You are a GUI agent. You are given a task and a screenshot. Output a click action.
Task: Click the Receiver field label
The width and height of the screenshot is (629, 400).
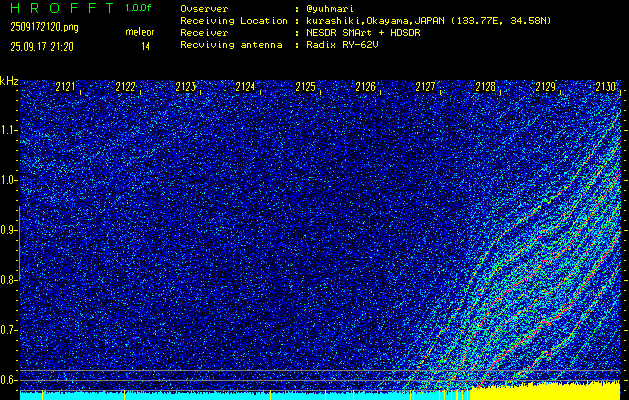coord(204,33)
